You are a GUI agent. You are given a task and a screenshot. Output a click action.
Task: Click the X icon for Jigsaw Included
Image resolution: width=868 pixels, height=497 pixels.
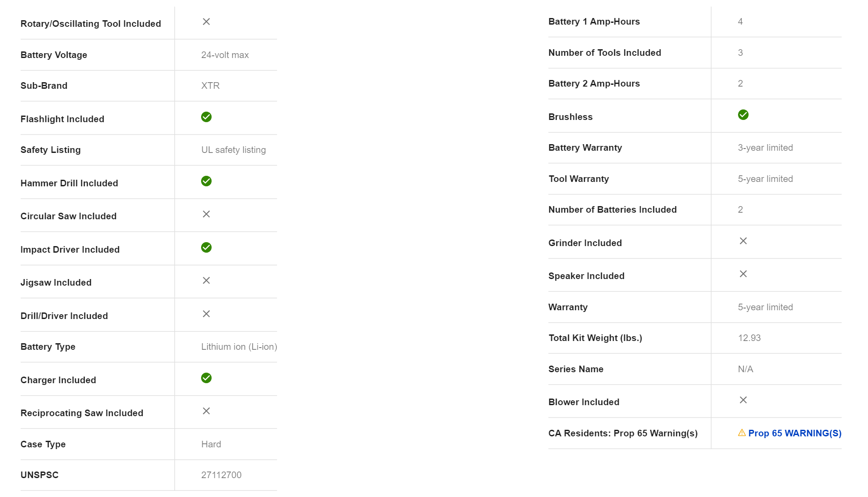click(206, 280)
